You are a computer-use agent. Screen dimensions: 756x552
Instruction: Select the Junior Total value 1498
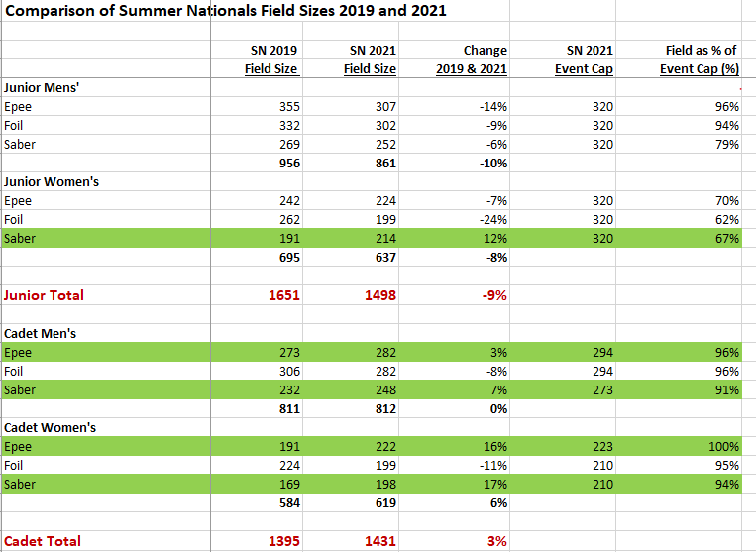380,295
